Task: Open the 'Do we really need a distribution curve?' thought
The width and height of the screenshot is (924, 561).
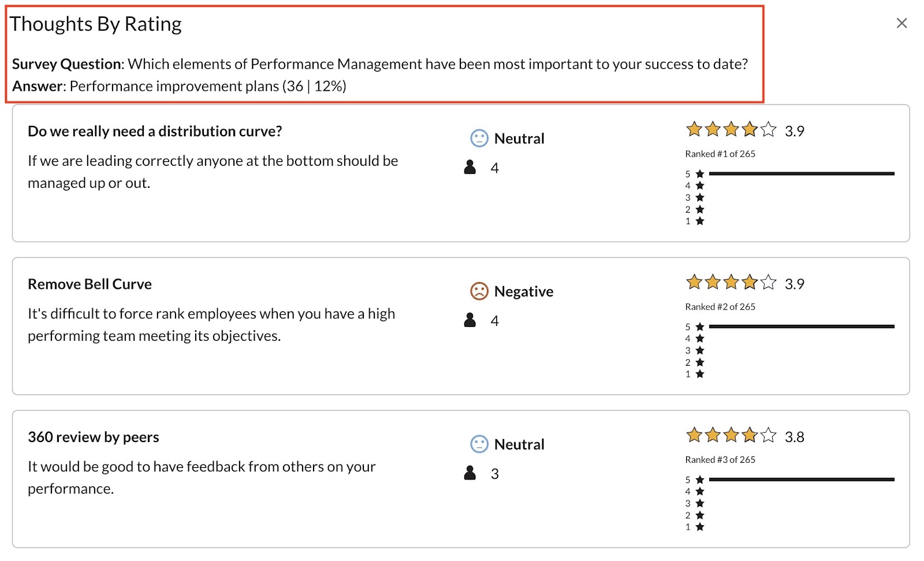Action: click(155, 131)
